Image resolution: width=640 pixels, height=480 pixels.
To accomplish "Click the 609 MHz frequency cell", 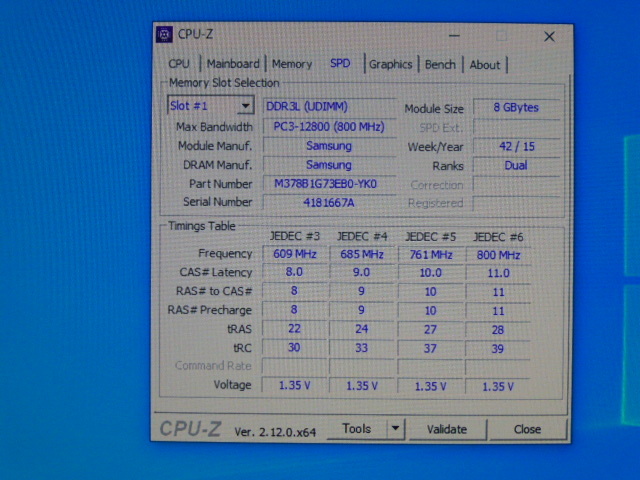I will 295,254.
